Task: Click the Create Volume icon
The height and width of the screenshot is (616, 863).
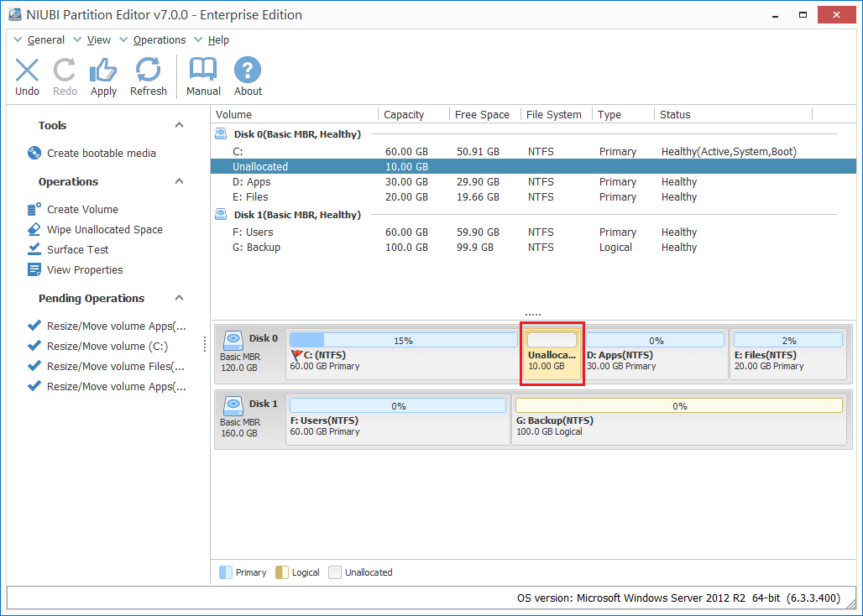Action: coord(34,209)
